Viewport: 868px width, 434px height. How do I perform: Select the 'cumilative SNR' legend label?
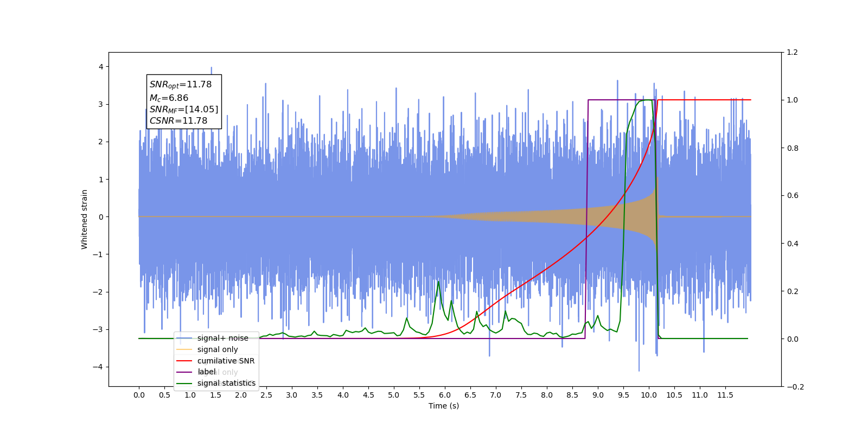tap(226, 361)
